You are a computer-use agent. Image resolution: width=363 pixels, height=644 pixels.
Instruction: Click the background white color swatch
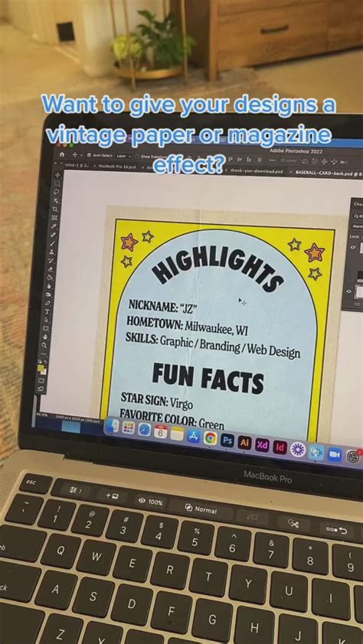(x=44, y=372)
